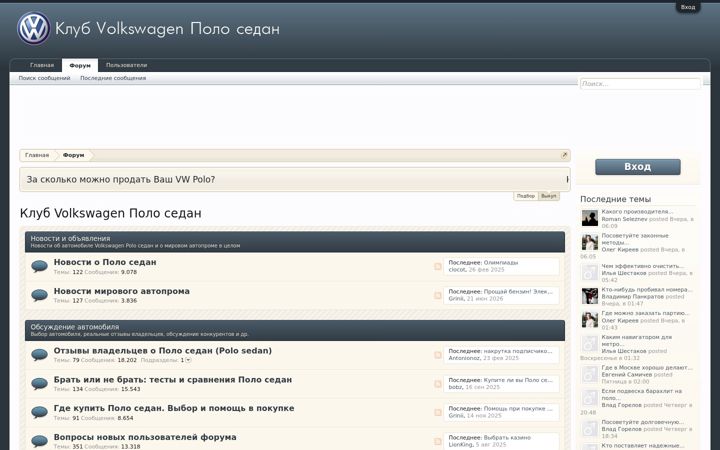
Task: Open the last post накрутка подписчико…
Action: [518, 351]
